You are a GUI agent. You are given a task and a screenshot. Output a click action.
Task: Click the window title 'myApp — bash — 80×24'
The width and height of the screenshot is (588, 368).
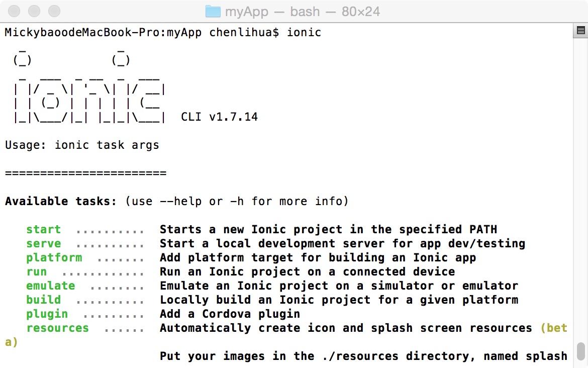pos(302,12)
